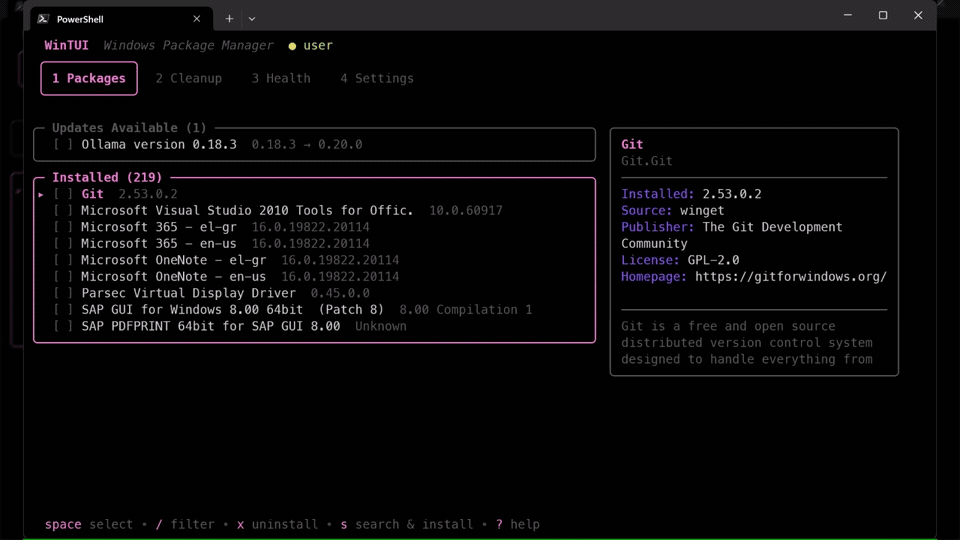Select Microsoft OneNote - en-us package name
This screenshot has height=540, width=960.
pyautogui.click(x=174, y=277)
